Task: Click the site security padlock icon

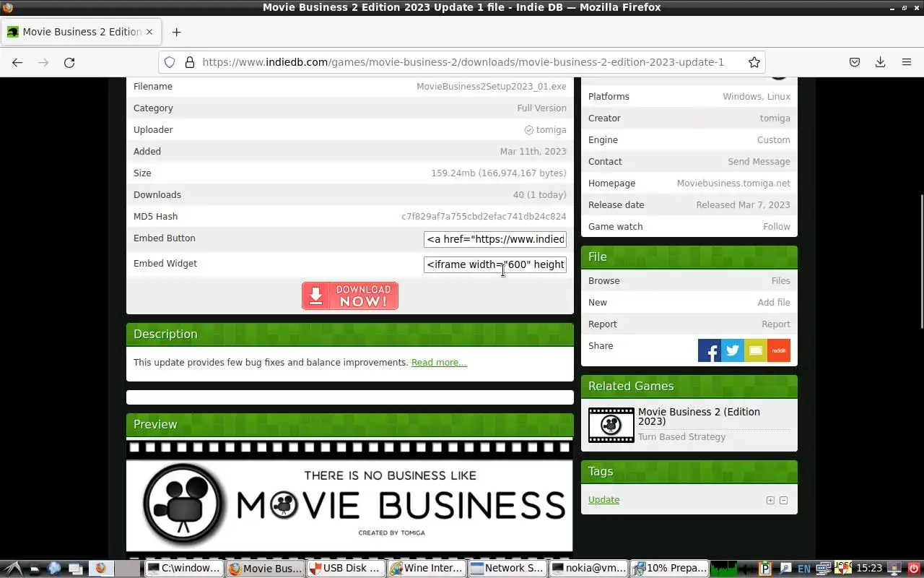Action: (x=190, y=62)
